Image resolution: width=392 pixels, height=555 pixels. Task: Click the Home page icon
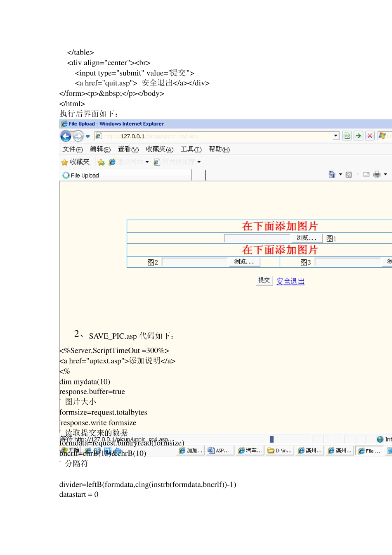click(x=332, y=174)
